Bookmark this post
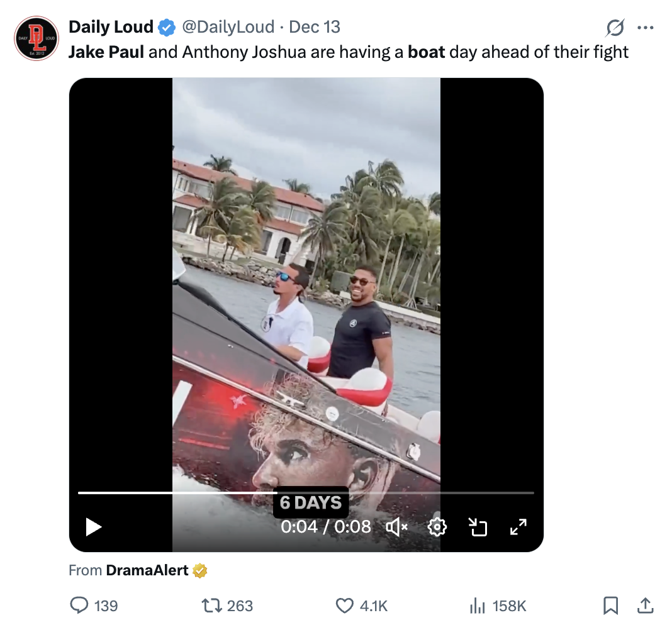 tap(609, 606)
